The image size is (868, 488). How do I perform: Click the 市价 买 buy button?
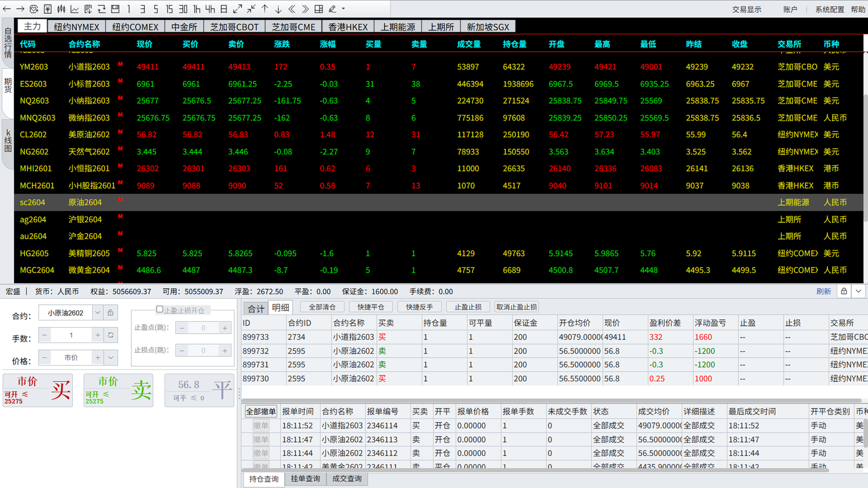coord(37,390)
